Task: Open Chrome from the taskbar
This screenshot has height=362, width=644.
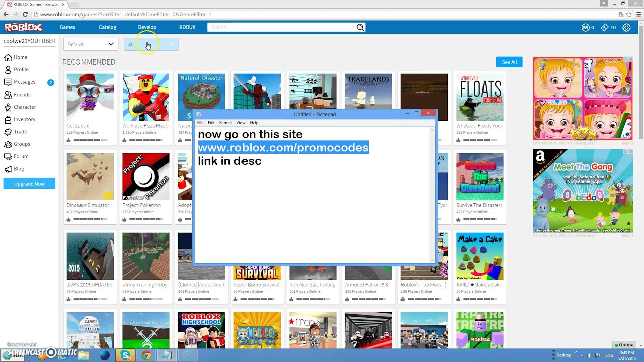Action: pyautogui.click(x=146, y=355)
